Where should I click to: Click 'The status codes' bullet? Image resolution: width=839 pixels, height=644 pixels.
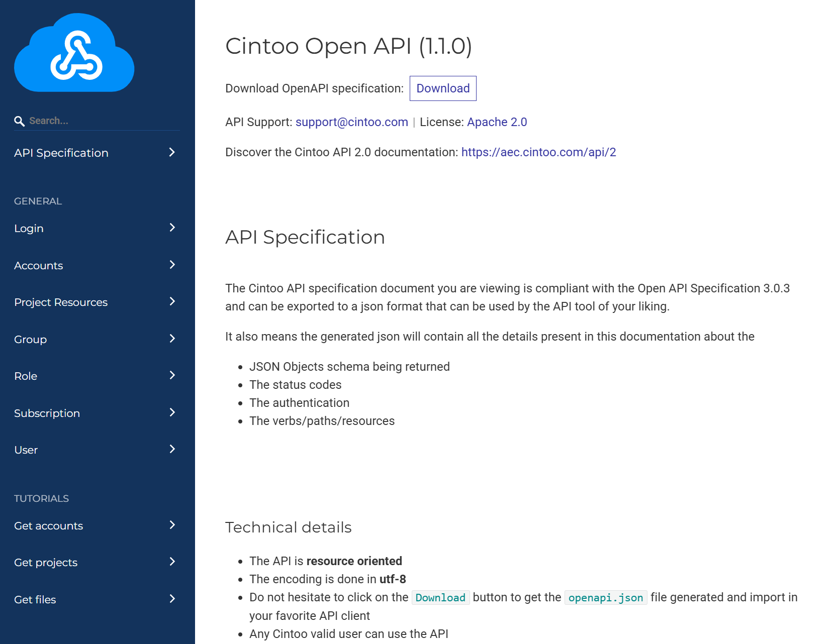click(296, 385)
